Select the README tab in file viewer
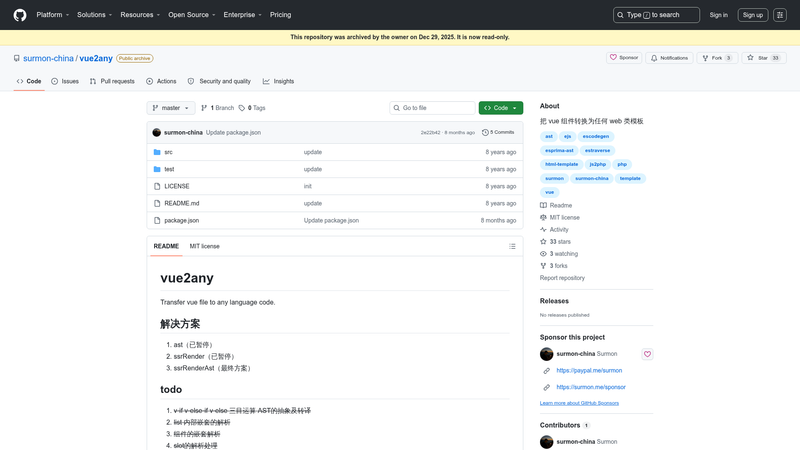Screen dimensions: 800x450 tap(166, 246)
